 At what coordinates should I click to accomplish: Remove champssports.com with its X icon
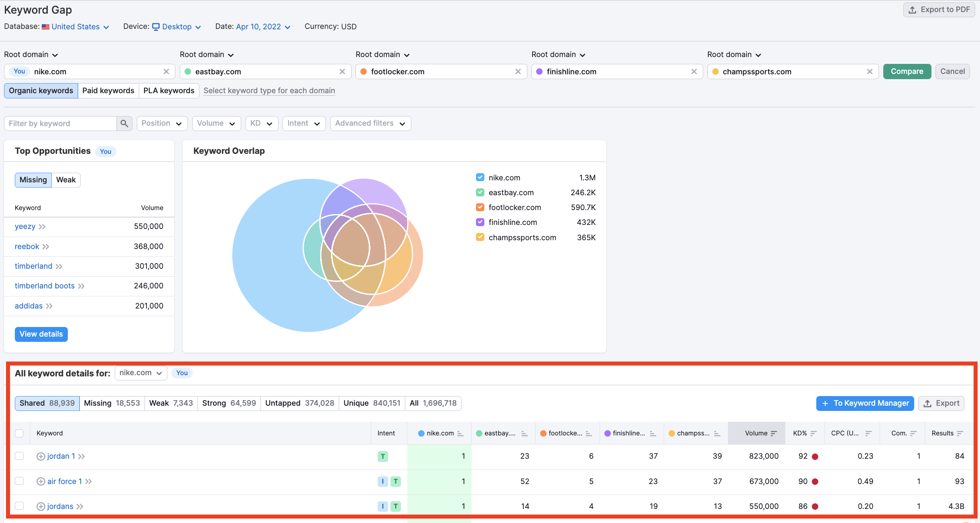[x=870, y=72]
